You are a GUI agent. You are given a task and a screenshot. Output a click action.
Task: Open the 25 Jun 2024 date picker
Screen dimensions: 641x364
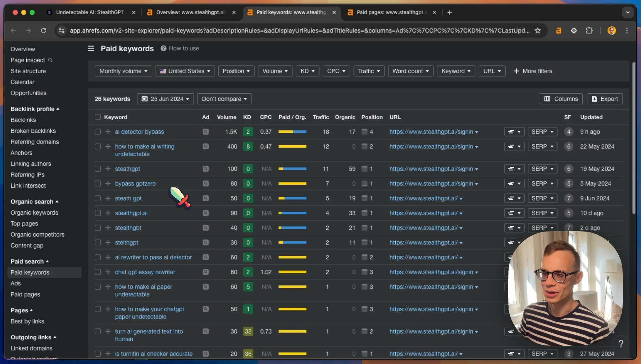point(165,99)
